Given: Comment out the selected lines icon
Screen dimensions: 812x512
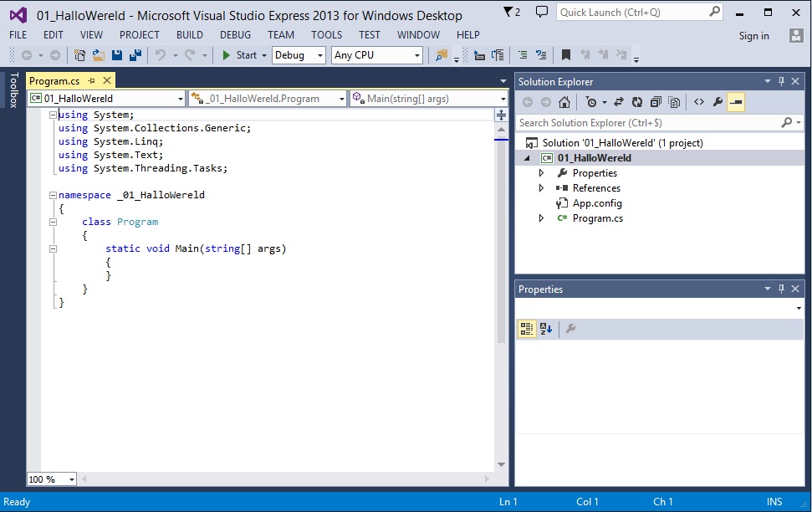Looking at the screenshot, I should pos(523,55).
